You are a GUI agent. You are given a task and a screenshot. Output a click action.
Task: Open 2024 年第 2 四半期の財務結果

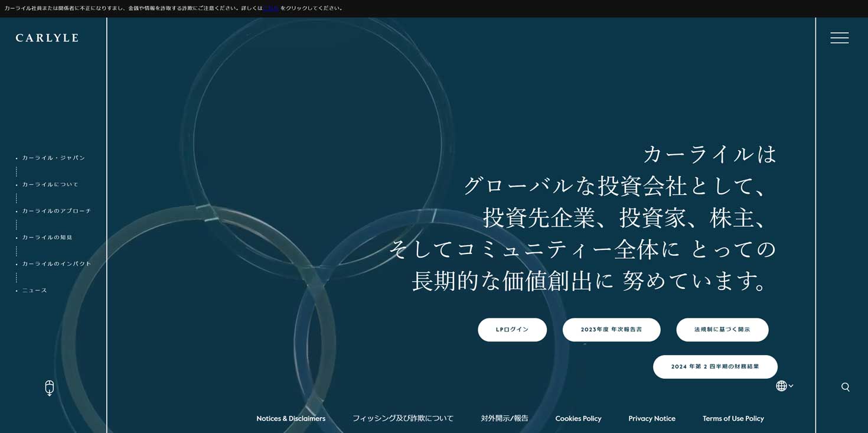coord(715,367)
